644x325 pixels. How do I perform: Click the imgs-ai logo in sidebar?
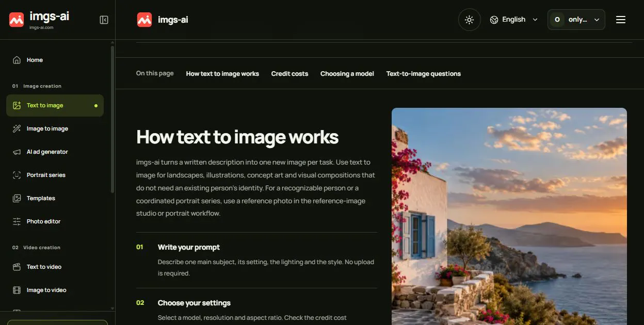pyautogui.click(x=17, y=20)
